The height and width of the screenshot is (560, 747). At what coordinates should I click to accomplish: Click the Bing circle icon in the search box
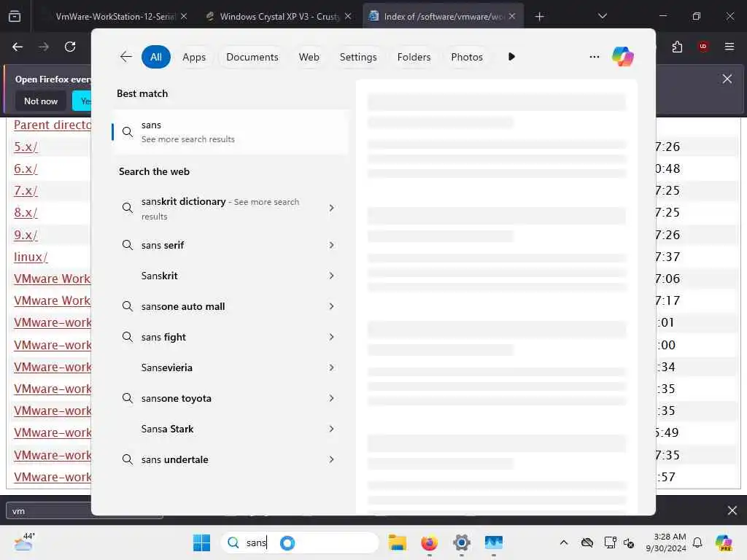[x=287, y=542]
